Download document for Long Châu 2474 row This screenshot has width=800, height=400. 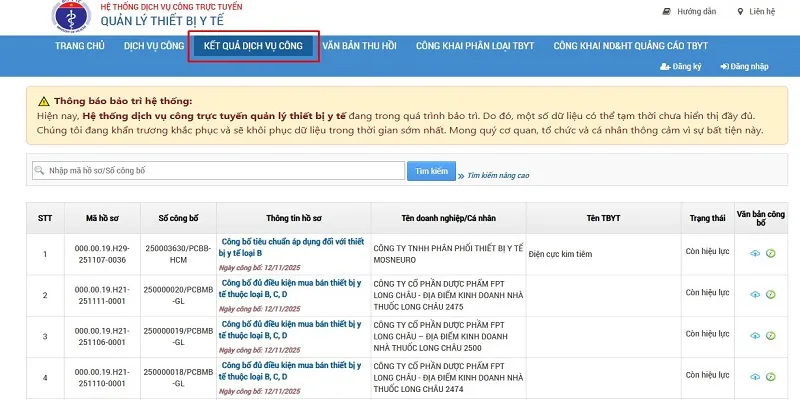point(755,377)
